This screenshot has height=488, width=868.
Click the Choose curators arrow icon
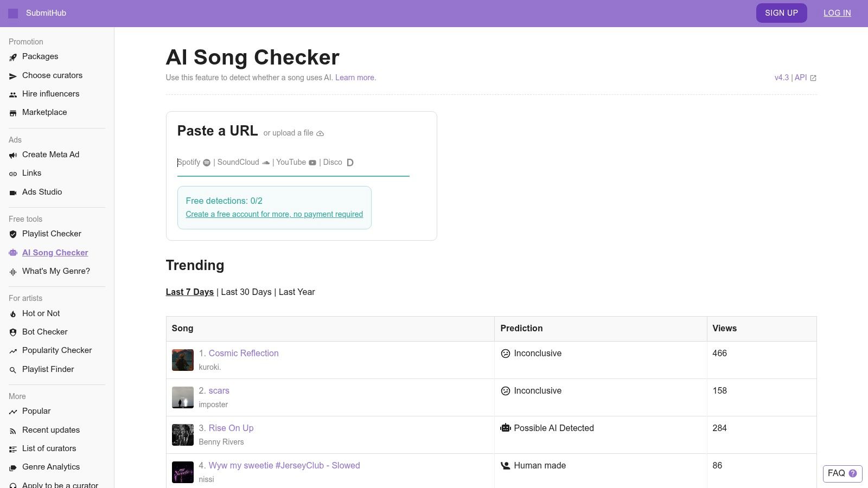(13, 76)
